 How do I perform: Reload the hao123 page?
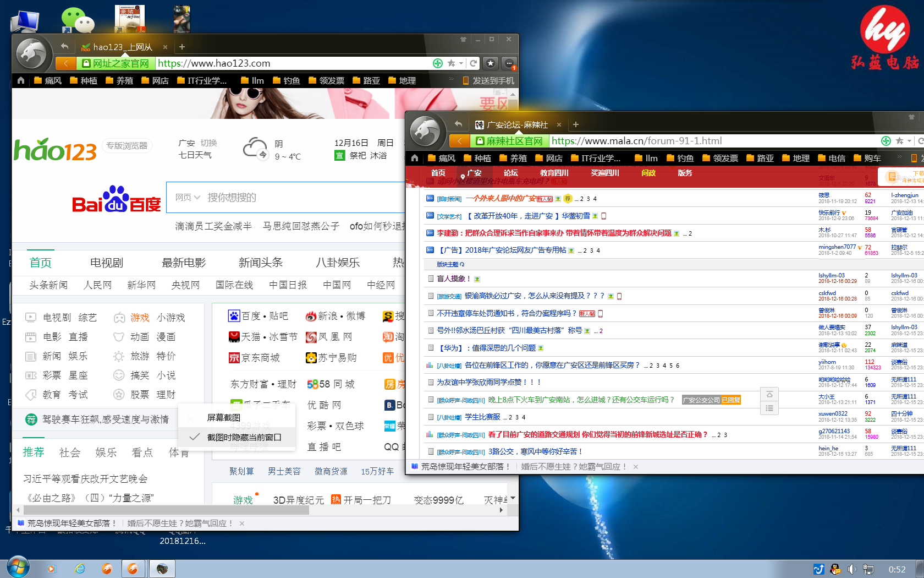click(473, 63)
